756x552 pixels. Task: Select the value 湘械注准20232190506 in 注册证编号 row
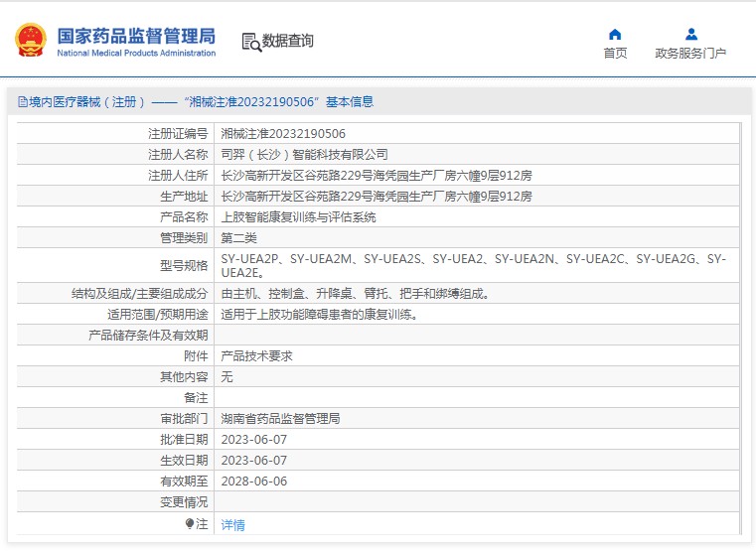(x=283, y=133)
